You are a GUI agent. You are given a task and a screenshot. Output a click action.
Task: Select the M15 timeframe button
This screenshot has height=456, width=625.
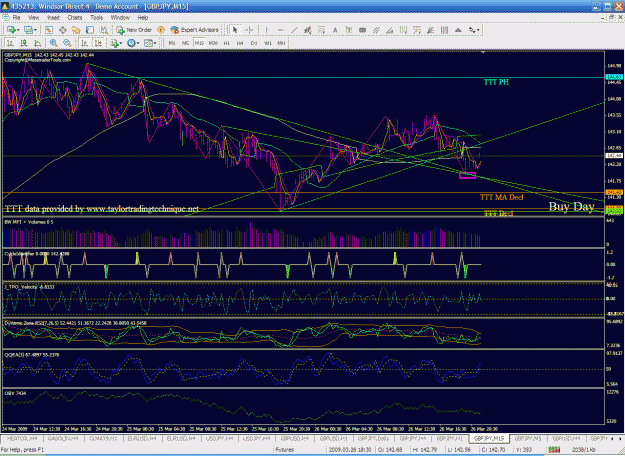199,43
